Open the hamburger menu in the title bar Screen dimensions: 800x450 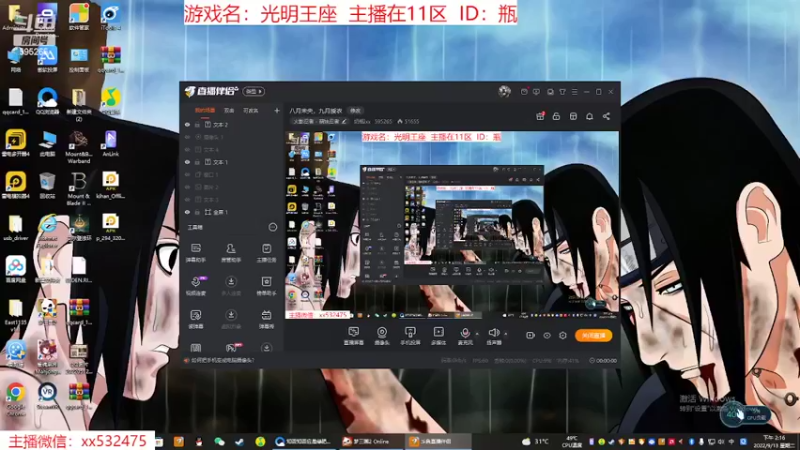tap(574, 92)
